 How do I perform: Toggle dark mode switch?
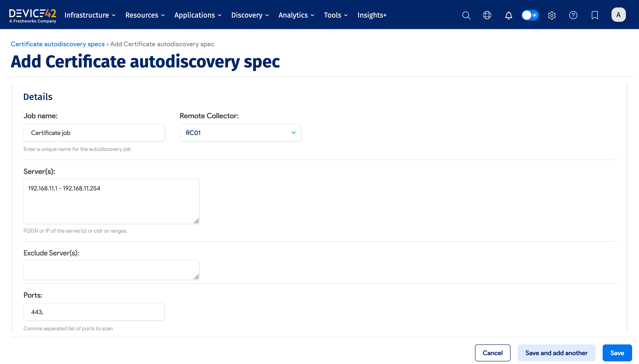pyautogui.click(x=530, y=15)
